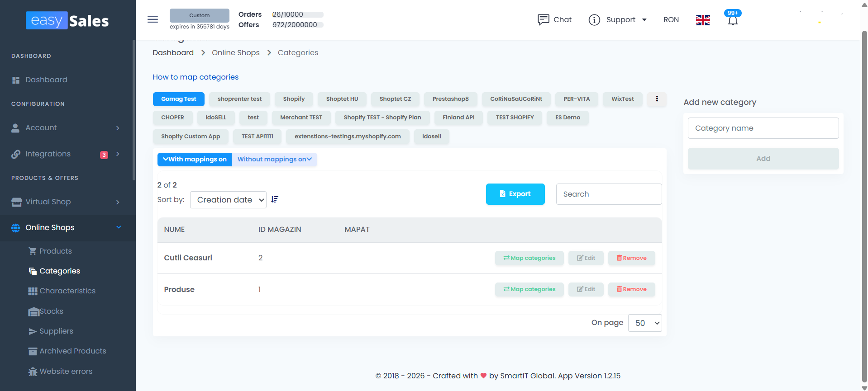The width and height of the screenshot is (868, 391).
Task: Select the ES Demo shop
Action: coord(568,118)
